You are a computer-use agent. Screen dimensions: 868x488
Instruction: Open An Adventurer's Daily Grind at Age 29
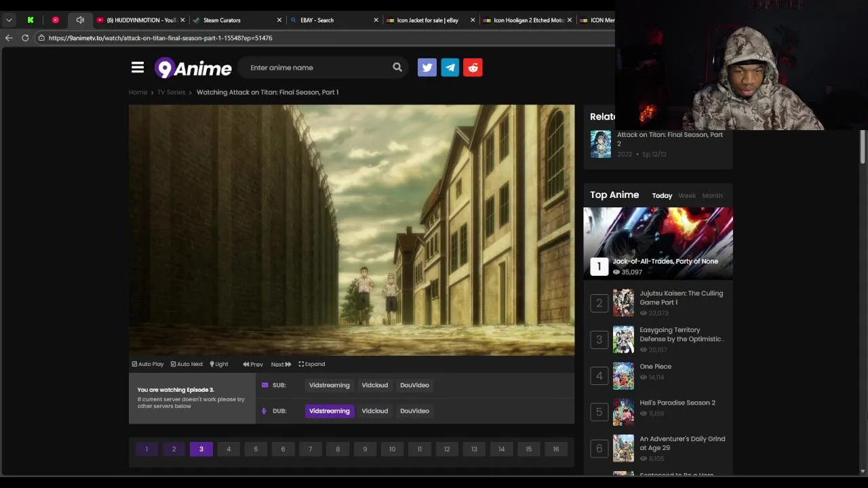click(682, 443)
